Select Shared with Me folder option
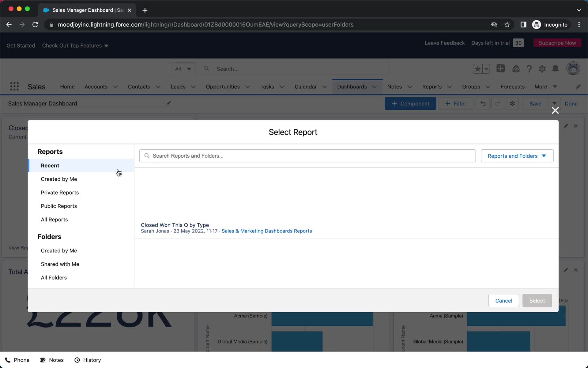588x368 pixels. pyautogui.click(x=60, y=264)
